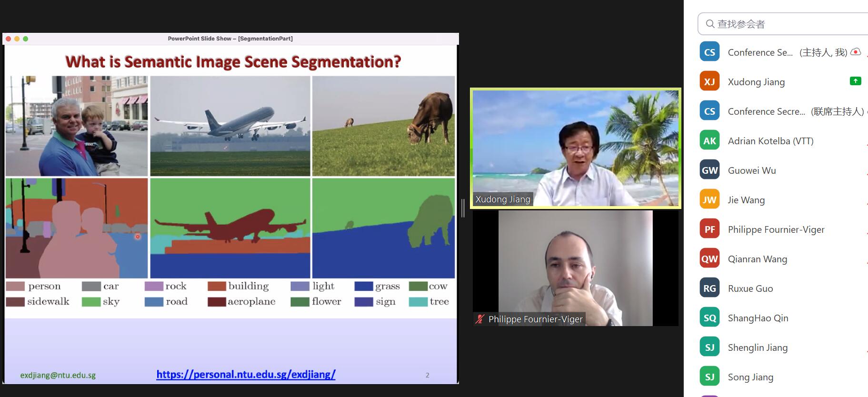Click ShangHao Qin's SQ avatar
This screenshot has height=397, width=868.
pos(709,318)
